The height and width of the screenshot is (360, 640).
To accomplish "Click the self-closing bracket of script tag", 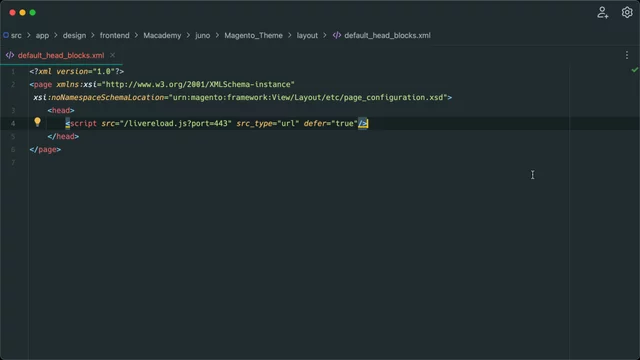I will [x=363, y=124].
